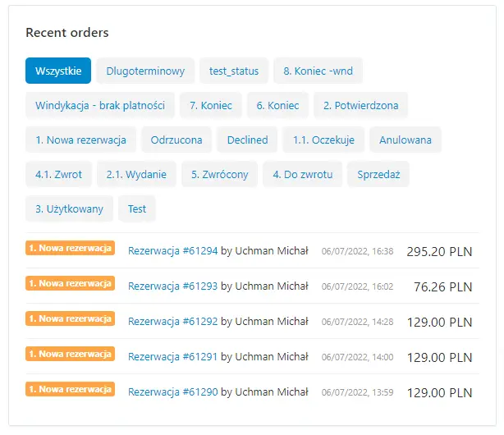Open Rezerwacja #61290 order link
Viewport: 504px width, 435px height.
pyautogui.click(x=172, y=392)
